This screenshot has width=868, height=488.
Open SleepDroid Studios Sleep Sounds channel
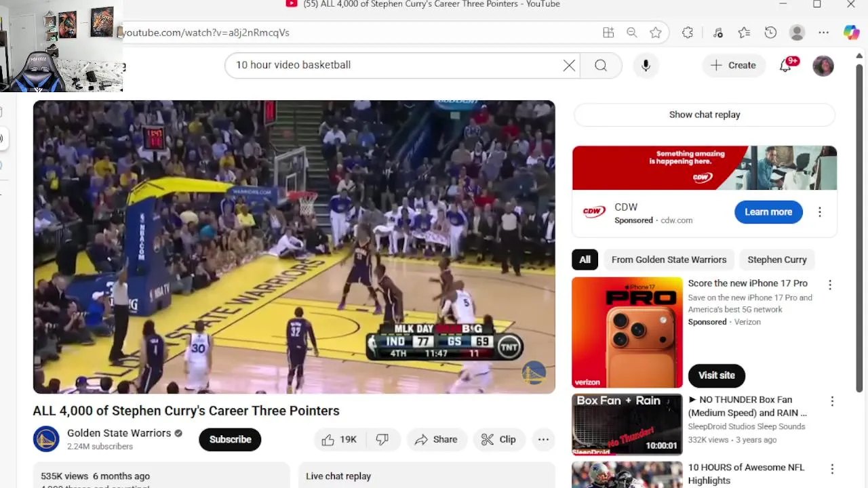click(x=747, y=426)
